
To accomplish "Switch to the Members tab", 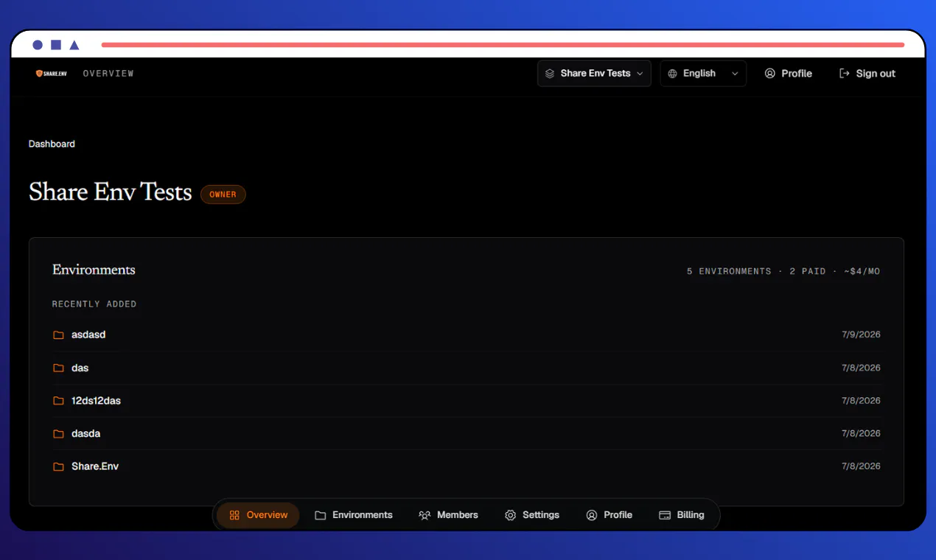I will point(448,515).
